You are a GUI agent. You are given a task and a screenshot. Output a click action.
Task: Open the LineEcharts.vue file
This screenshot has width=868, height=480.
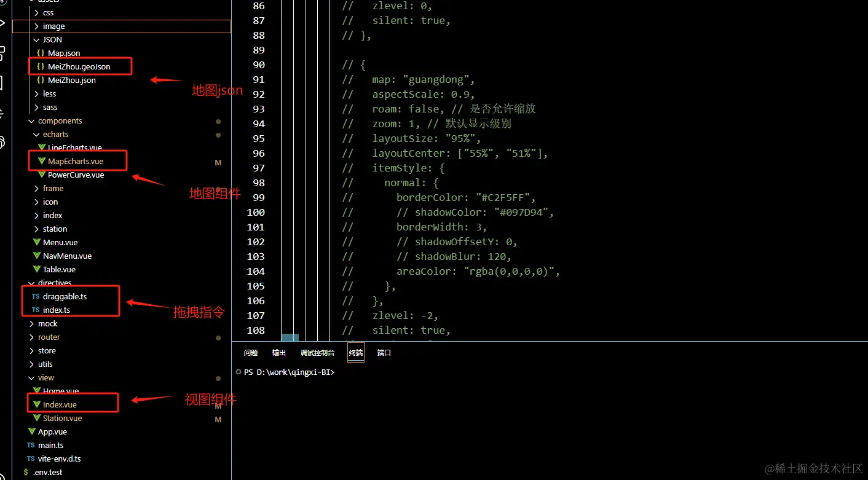75,148
